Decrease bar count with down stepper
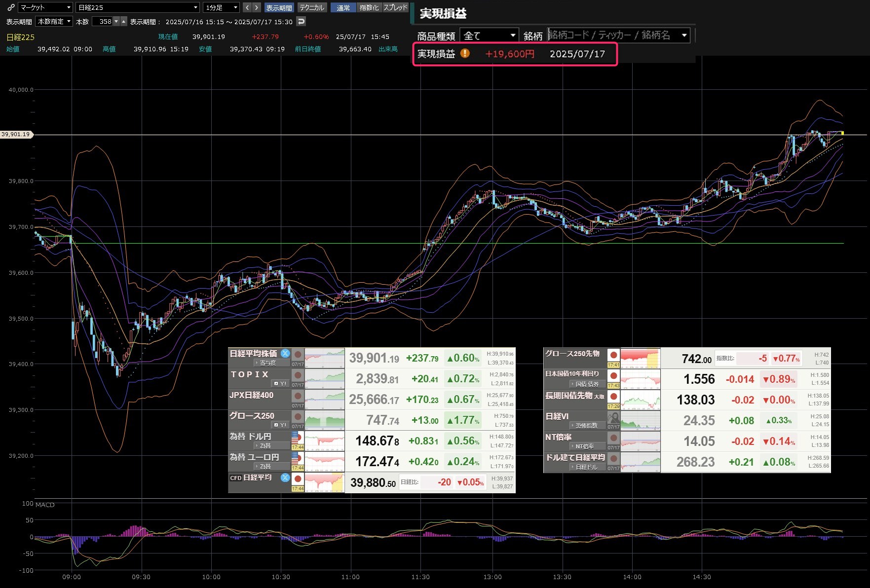Image resolution: width=870 pixels, height=588 pixels. click(116, 21)
